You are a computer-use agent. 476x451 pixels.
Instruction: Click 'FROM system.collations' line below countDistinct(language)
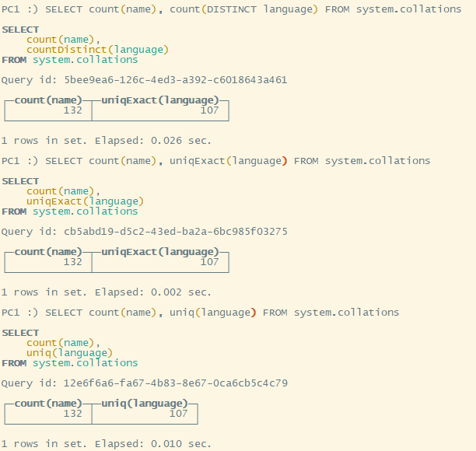point(70,60)
